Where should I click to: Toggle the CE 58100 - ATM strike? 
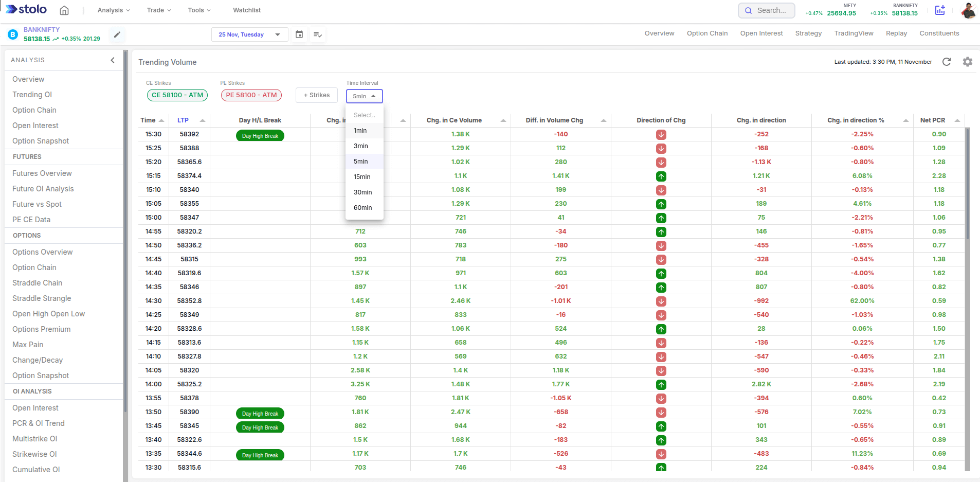(177, 95)
